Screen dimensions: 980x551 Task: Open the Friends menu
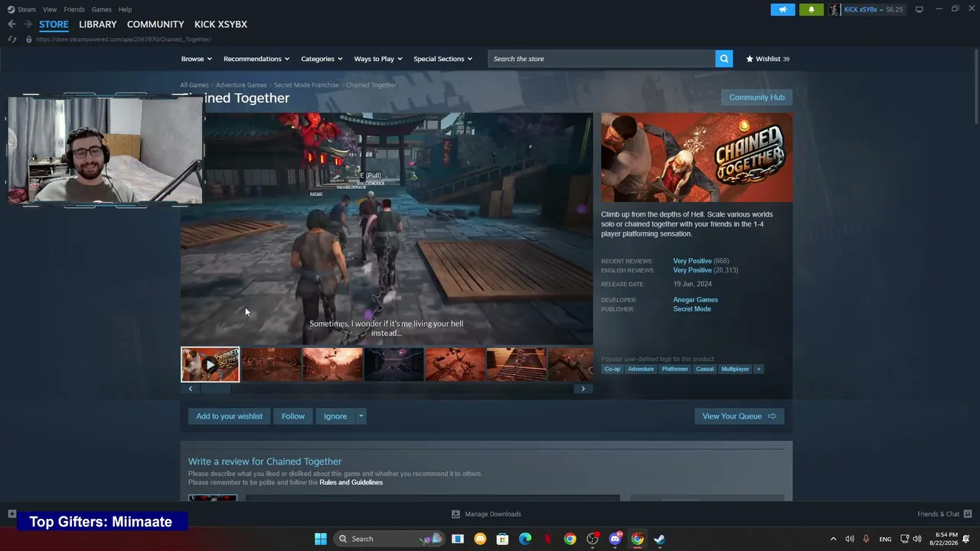point(74,9)
